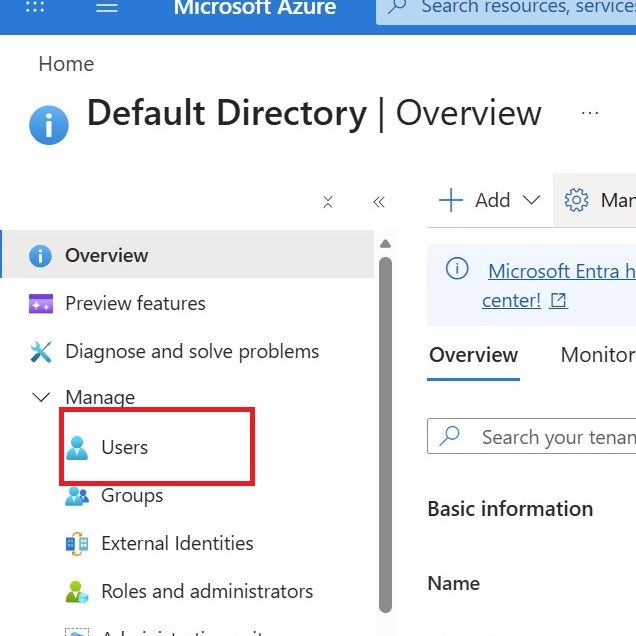636x636 pixels.
Task: Open the ellipsis more options menu
Action: [x=590, y=113]
